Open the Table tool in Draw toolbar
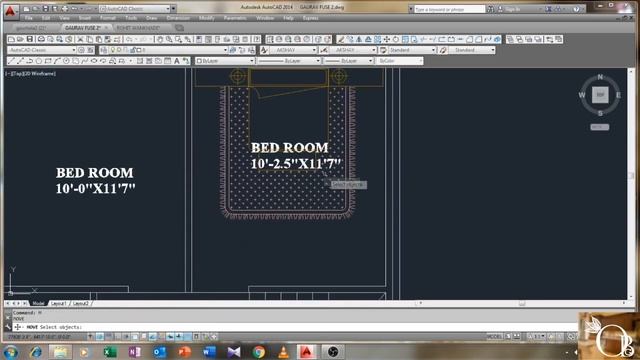The width and height of the screenshot is (640, 360). tap(167, 61)
